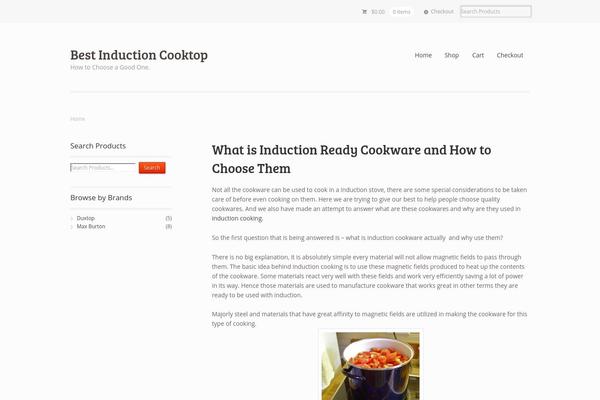Click the Duxtop brand arrow bullet
This screenshot has width=600, height=400.
(x=72, y=218)
